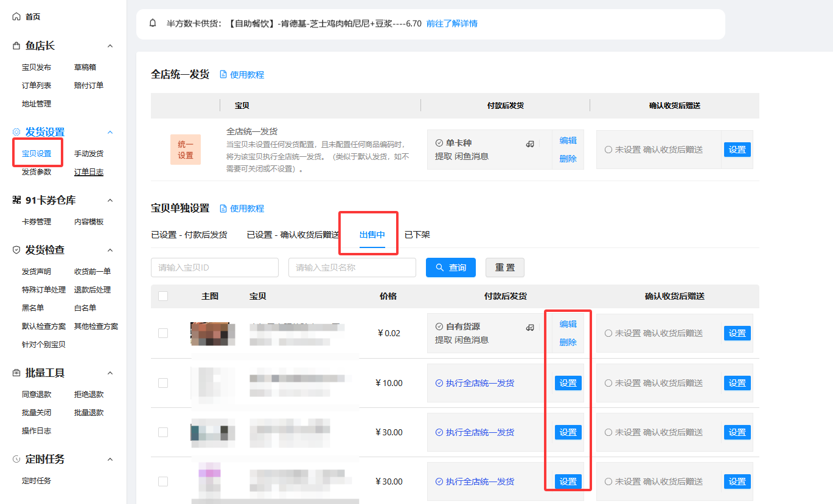Screen dimensions: 833x504
Task: Click the 91卡券仓库 grid icon
Action: tap(16, 199)
